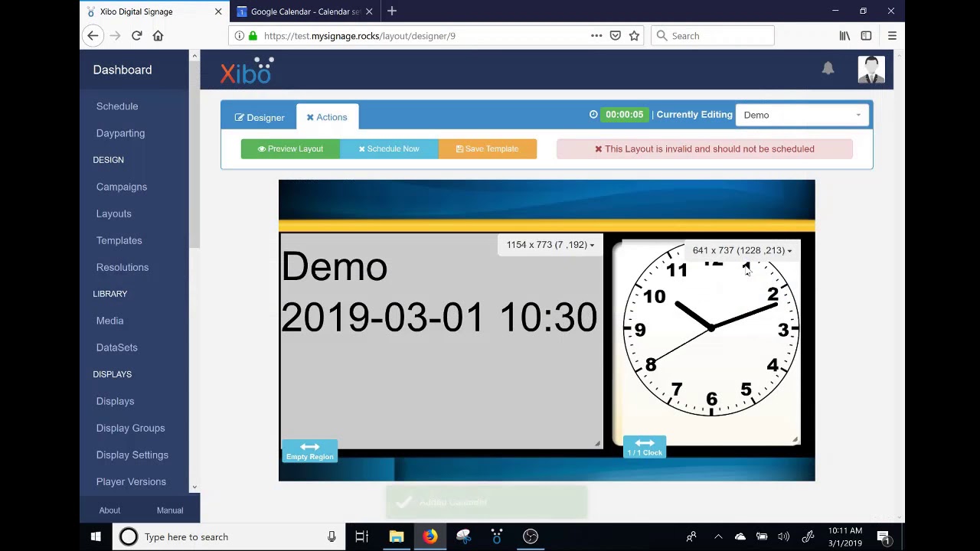The width and height of the screenshot is (980, 551).
Task: Click the site information icon in address bar
Action: (x=240, y=35)
